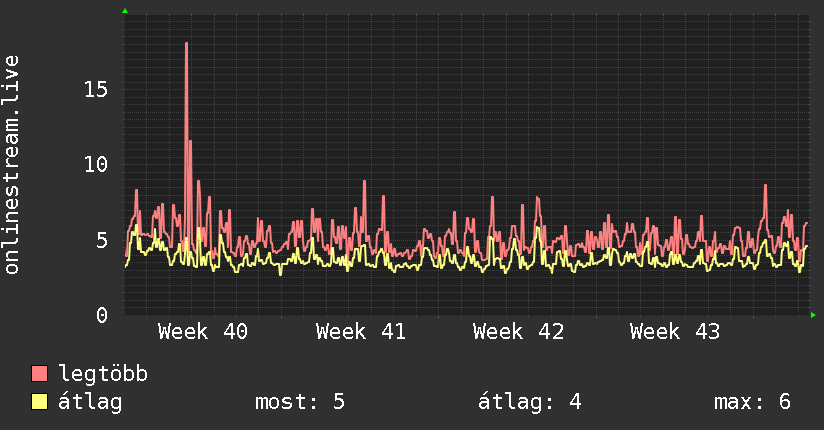The image size is (824, 430).
Task: Click the 'Week 42' axis label
Action: point(518,332)
